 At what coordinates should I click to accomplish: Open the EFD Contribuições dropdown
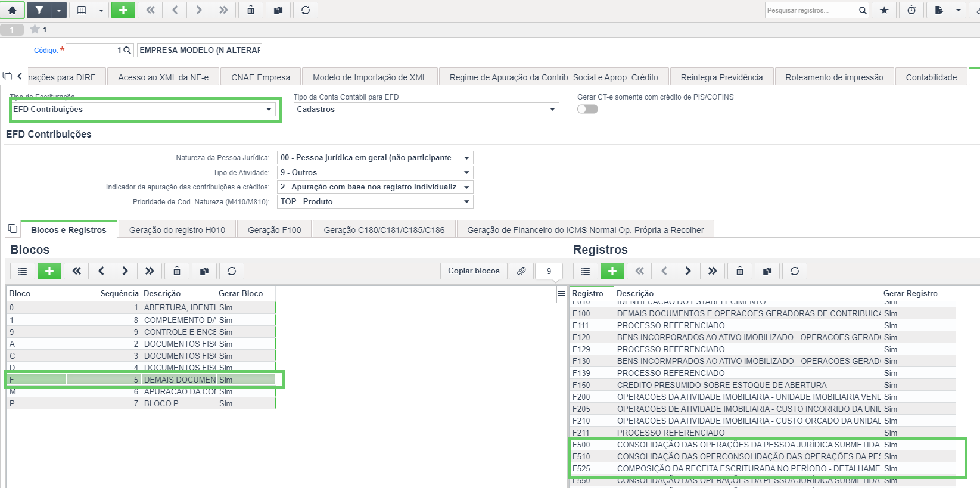point(143,110)
